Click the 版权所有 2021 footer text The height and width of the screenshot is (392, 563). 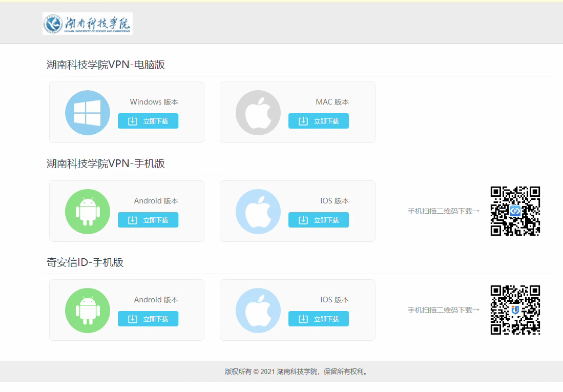click(x=297, y=372)
